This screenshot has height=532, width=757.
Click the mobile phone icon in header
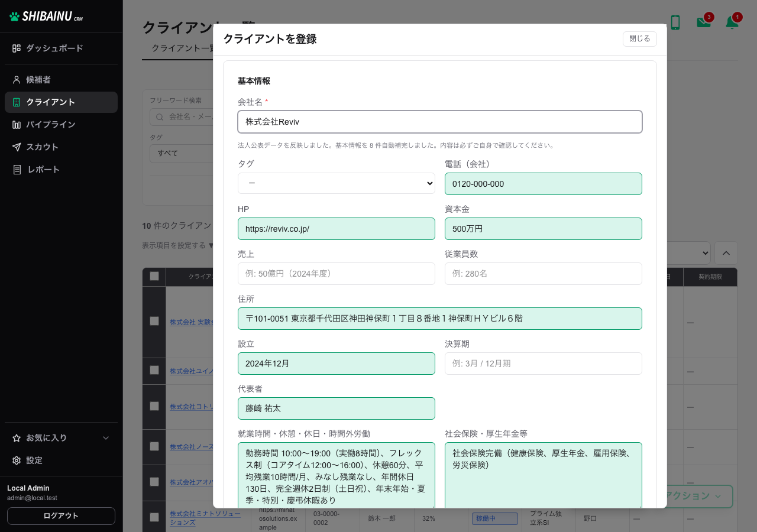click(675, 22)
